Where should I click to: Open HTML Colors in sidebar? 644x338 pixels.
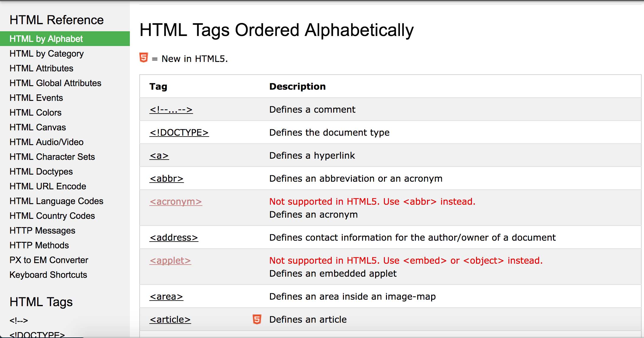point(35,113)
